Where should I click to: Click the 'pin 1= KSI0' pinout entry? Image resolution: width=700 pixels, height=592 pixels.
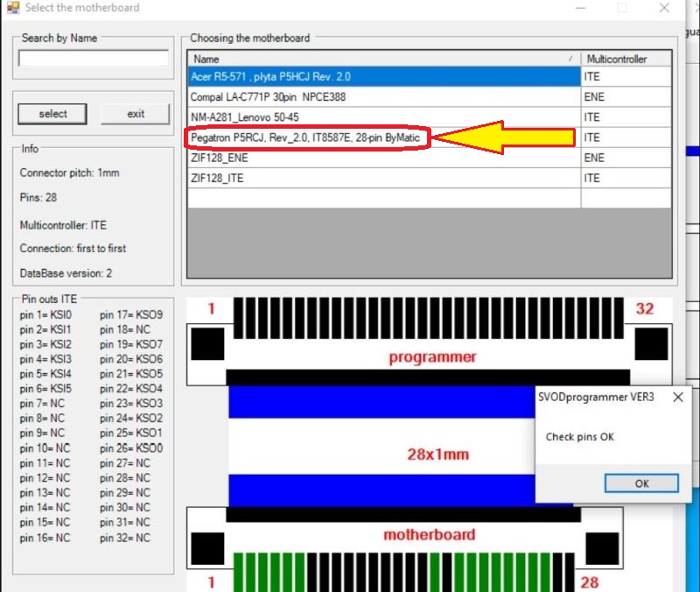point(45,315)
